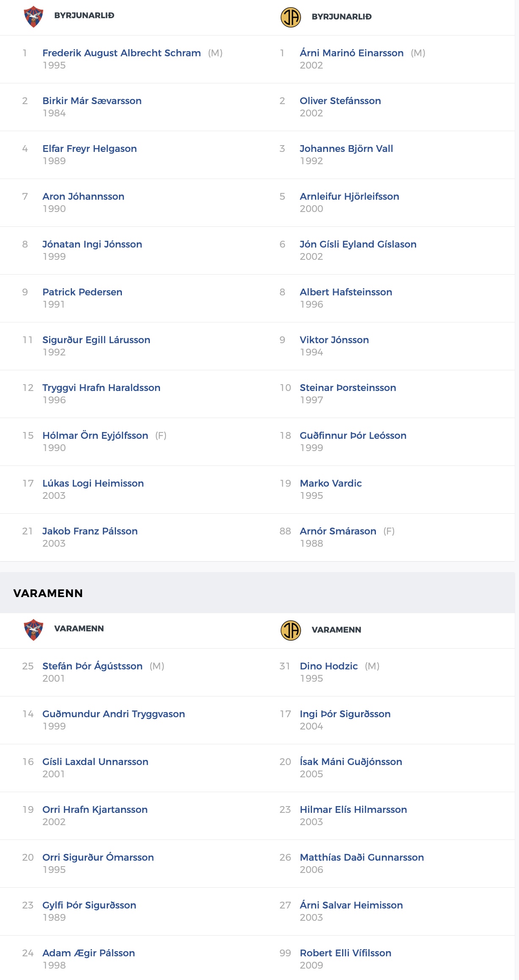Select Viktor Jónsson from ÍA lineup

point(334,340)
